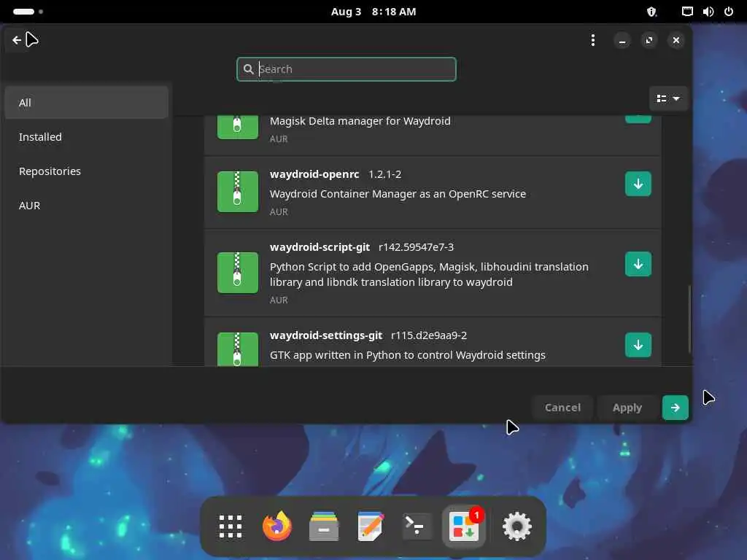Open Settings gear from the dock
This screenshot has height=560, width=747.
pos(517,526)
